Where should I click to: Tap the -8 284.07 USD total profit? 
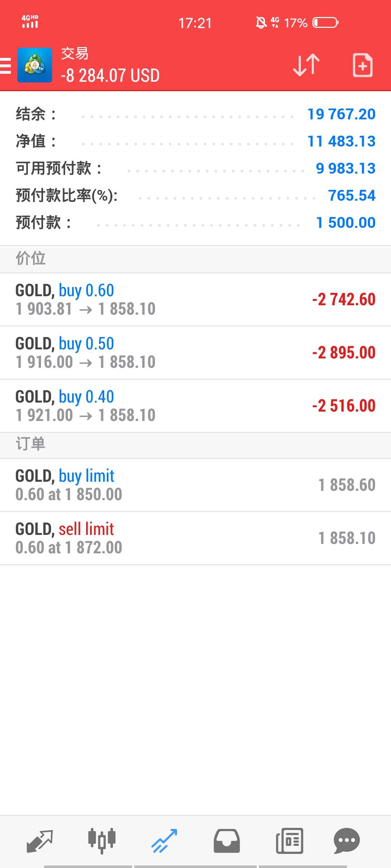click(110, 76)
